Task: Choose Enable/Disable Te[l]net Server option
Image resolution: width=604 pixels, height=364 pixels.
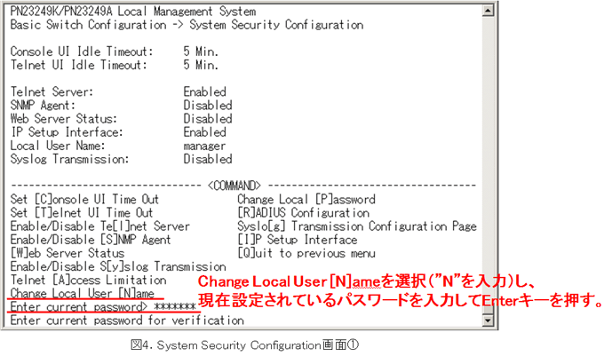Action: 99,226
